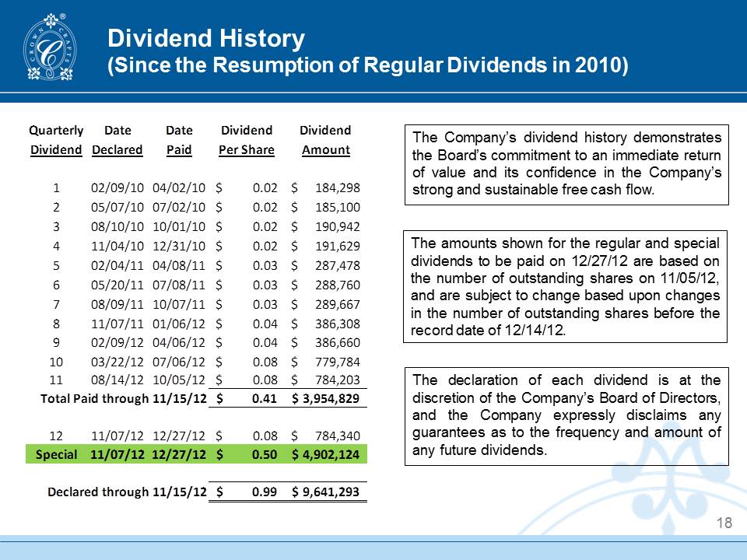Screen dimensions: 747x560
Task: Select the $3,954,829 total paid amount
Action: point(325,398)
